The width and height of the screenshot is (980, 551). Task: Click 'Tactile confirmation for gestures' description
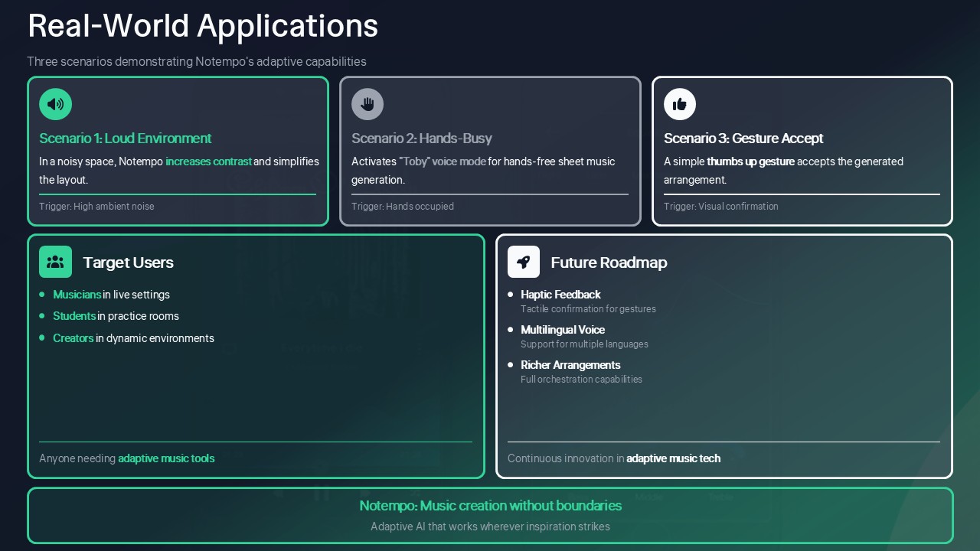[588, 309]
